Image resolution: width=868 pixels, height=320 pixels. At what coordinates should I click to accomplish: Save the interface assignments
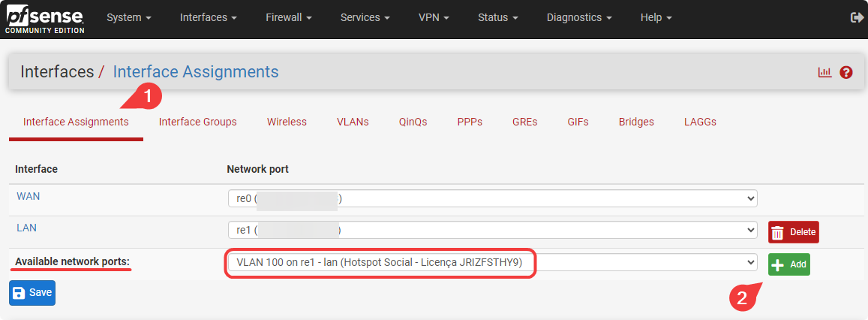(32, 293)
